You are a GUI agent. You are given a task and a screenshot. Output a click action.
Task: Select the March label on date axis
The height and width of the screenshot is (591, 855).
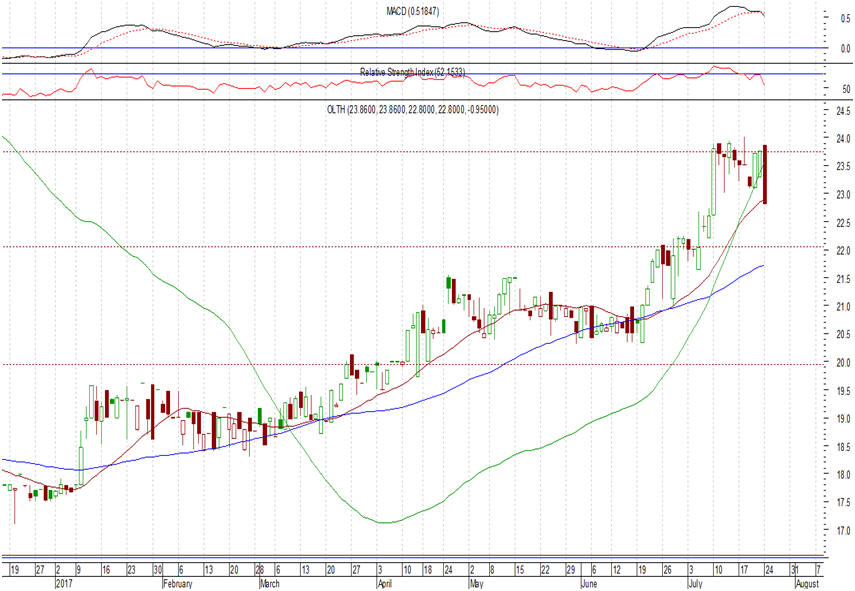pyautogui.click(x=268, y=581)
